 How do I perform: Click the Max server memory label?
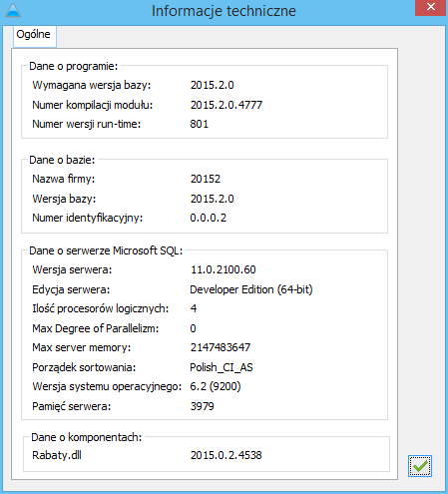click(x=82, y=347)
